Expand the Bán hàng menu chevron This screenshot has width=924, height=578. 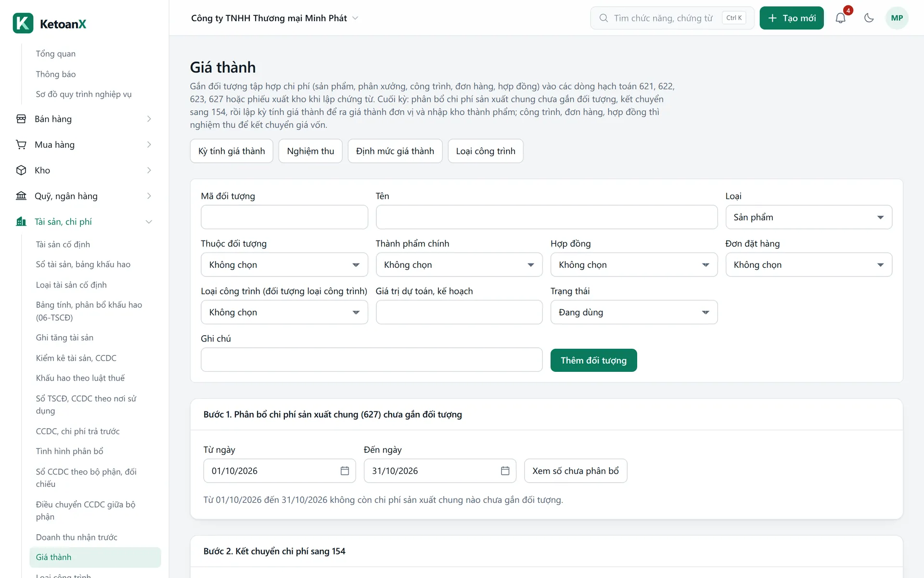(x=149, y=119)
